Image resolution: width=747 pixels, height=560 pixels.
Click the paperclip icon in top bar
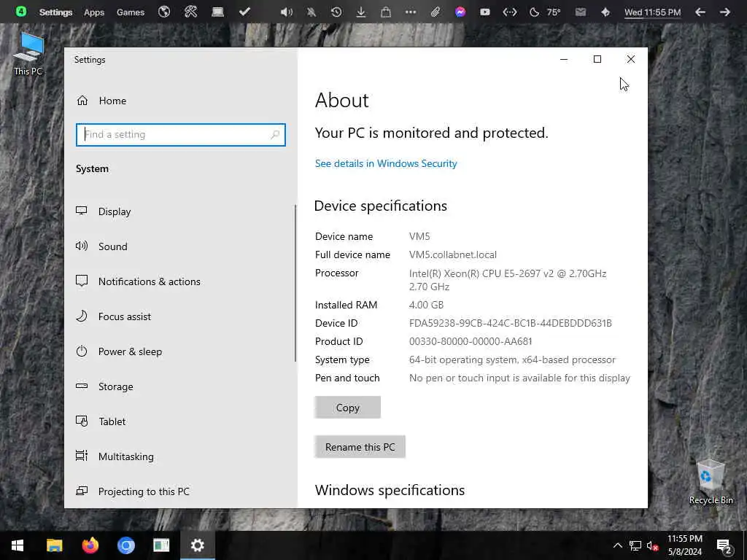(x=436, y=12)
